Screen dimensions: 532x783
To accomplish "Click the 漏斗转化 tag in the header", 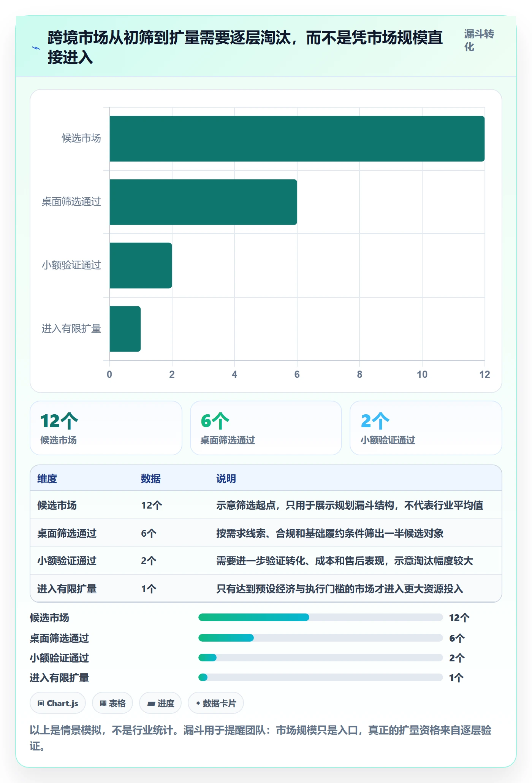I will (x=479, y=41).
